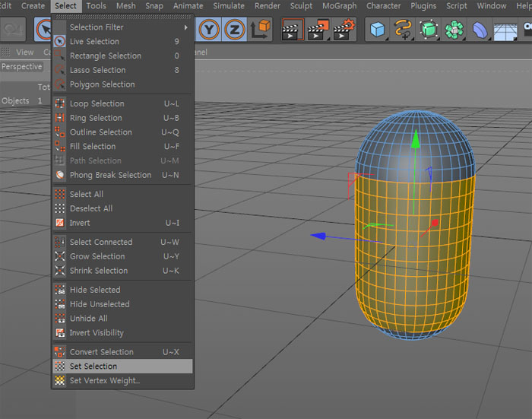Click the Unhide All icon
The height and width of the screenshot is (419, 532).
pyautogui.click(x=60, y=319)
